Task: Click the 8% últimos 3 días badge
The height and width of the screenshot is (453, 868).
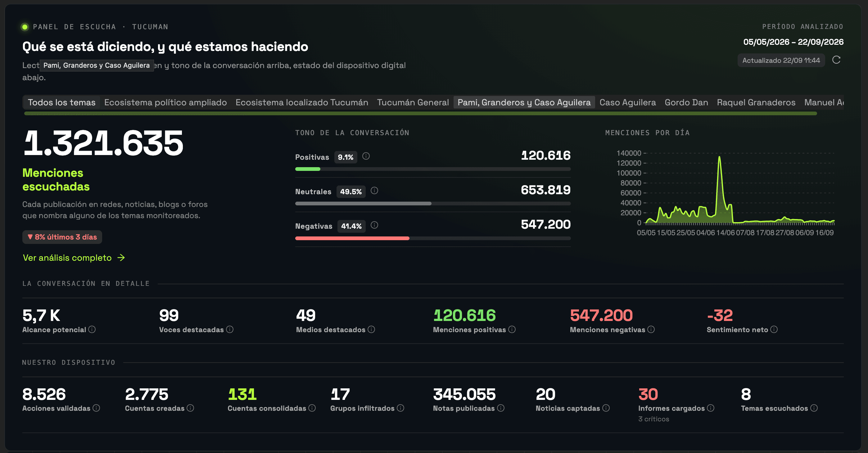Action: tap(62, 237)
